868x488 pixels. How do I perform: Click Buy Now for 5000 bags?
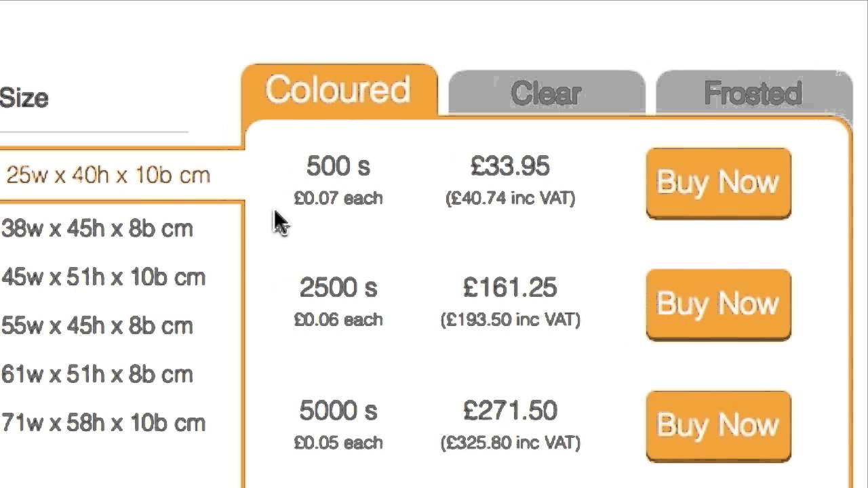pos(718,426)
